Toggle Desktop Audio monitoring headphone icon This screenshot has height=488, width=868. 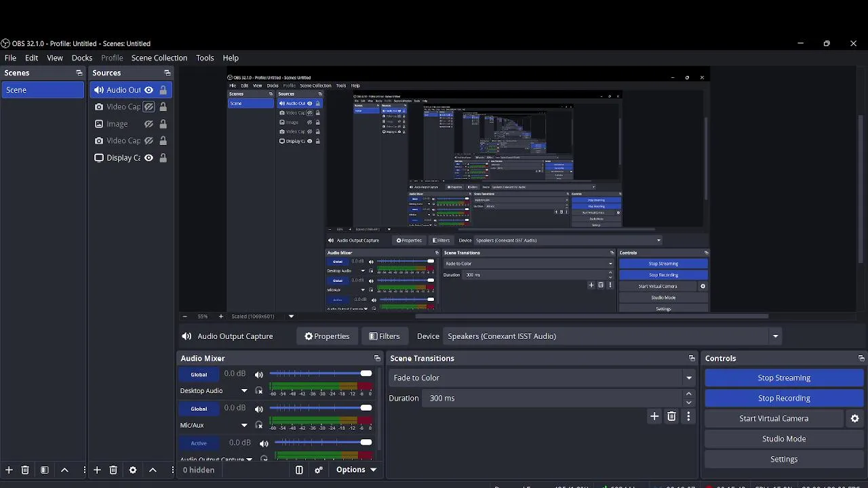259,391
